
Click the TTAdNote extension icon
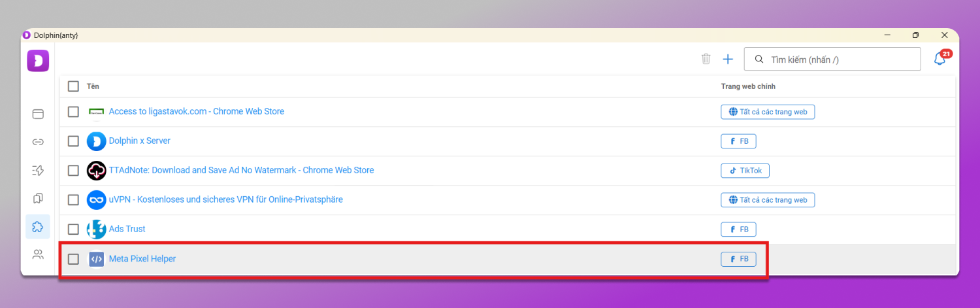(x=96, y=171)
